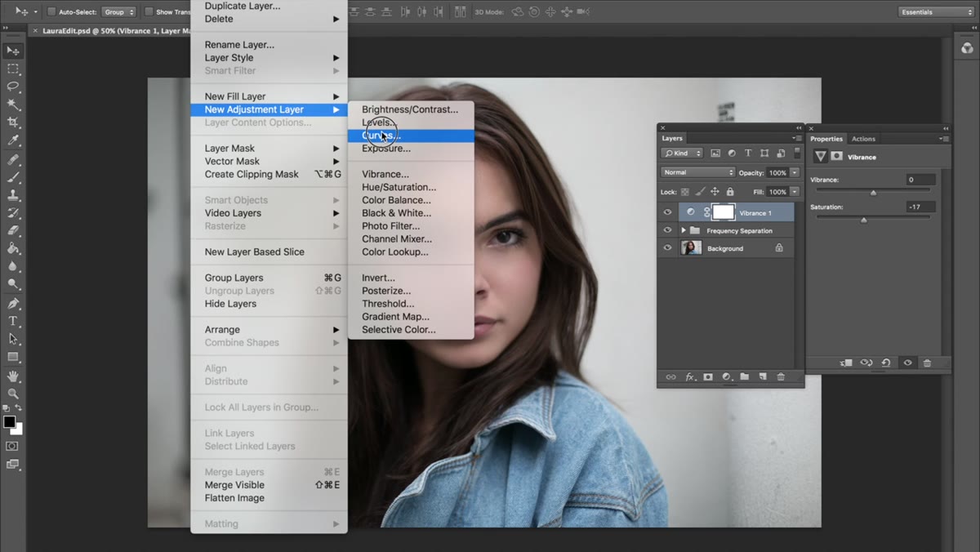Toggle adjustment visibility eye in Properties panel
Screen dimensions: 980x552
906,363
